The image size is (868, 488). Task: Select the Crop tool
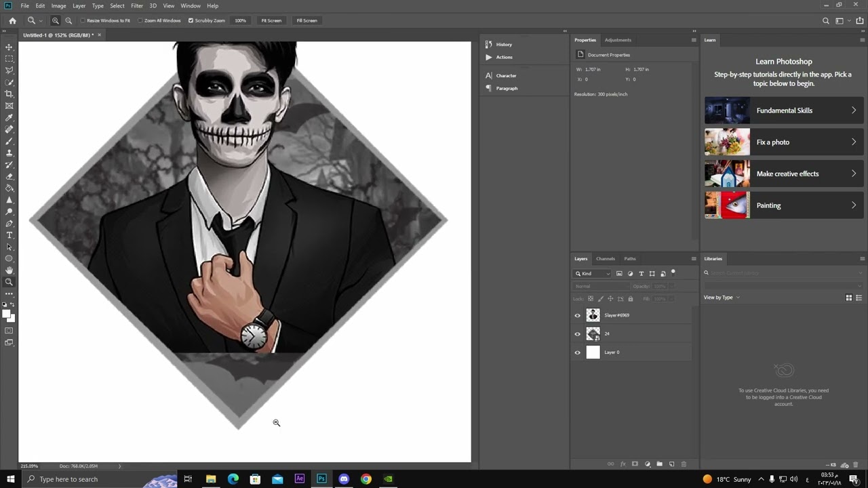click(x=9, y=94)
